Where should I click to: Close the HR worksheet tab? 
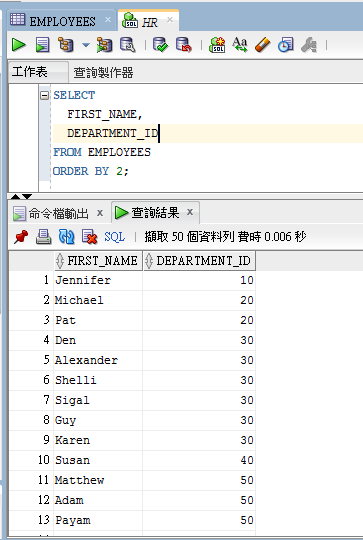[x=170, y=20]
